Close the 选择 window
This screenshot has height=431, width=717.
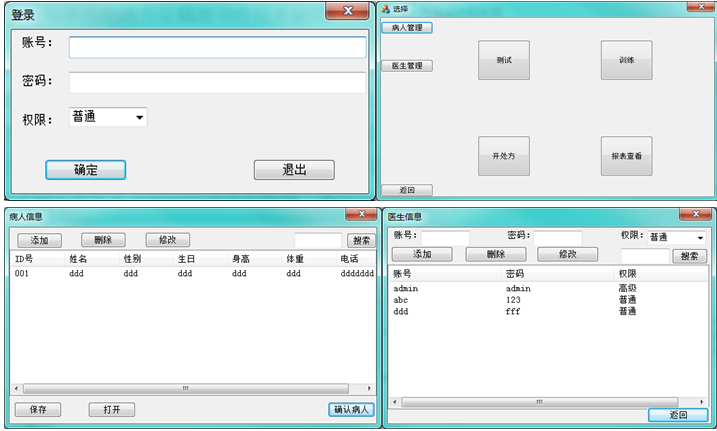(x=701, y=6)
